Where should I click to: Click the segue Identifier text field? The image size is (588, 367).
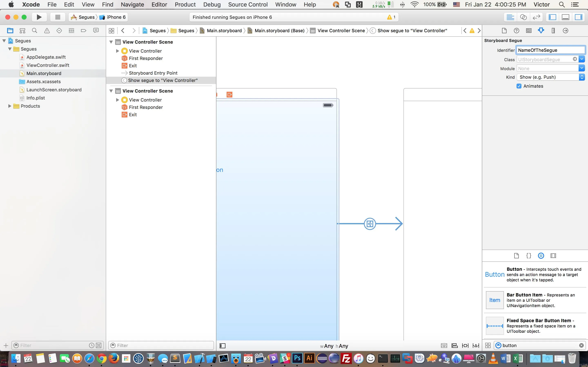550,50
